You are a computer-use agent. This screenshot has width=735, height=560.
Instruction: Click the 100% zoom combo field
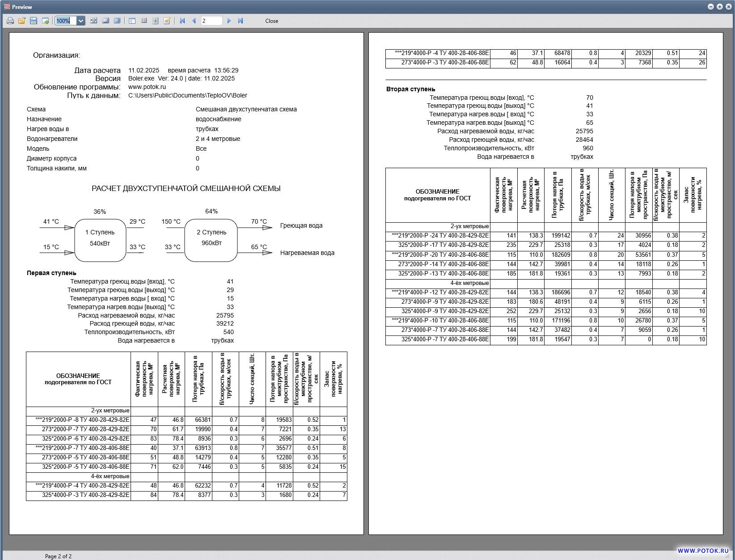tap(65, 21)
